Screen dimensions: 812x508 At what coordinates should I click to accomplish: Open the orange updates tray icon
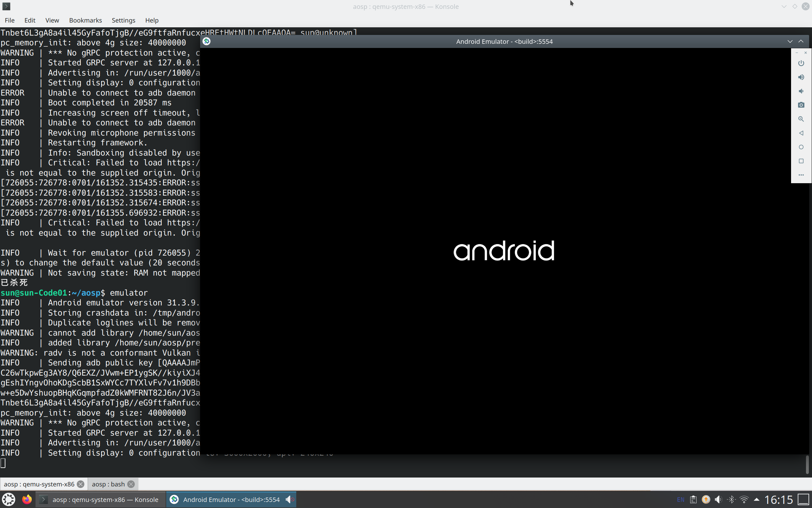click(706, 500)
